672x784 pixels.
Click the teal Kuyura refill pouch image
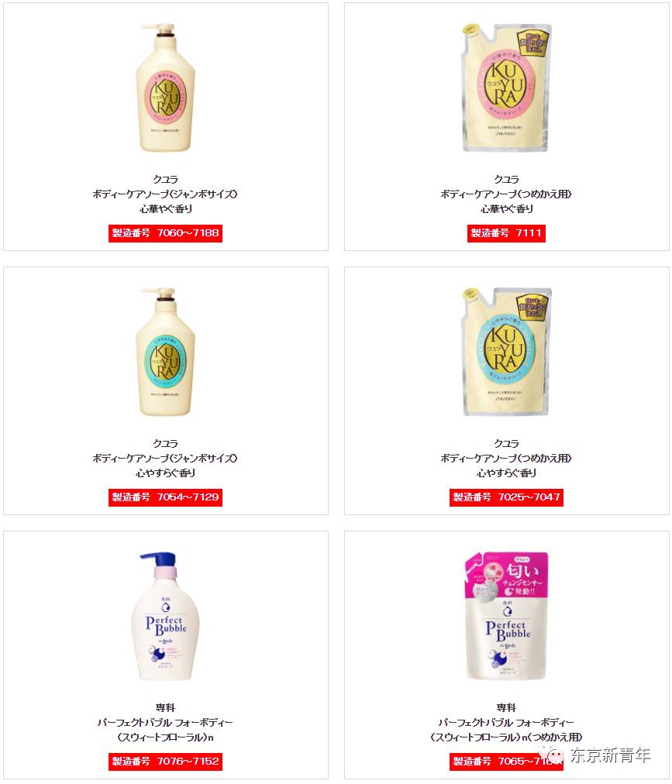pos(506,352)
